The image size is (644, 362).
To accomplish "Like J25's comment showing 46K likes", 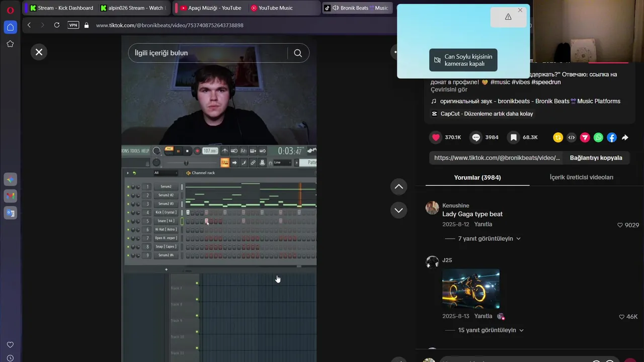I will click(628, 317).
